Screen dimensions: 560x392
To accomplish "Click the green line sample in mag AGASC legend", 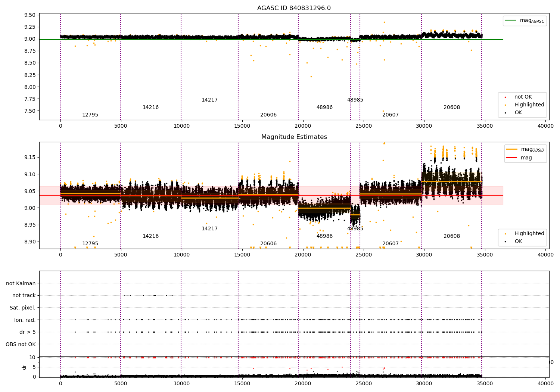I will (x=510, y=21).
